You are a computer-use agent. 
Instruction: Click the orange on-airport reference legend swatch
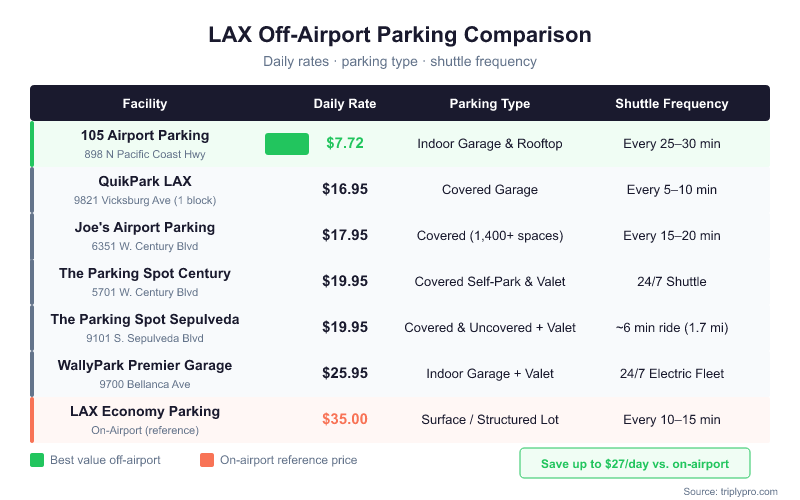(207, 461)
